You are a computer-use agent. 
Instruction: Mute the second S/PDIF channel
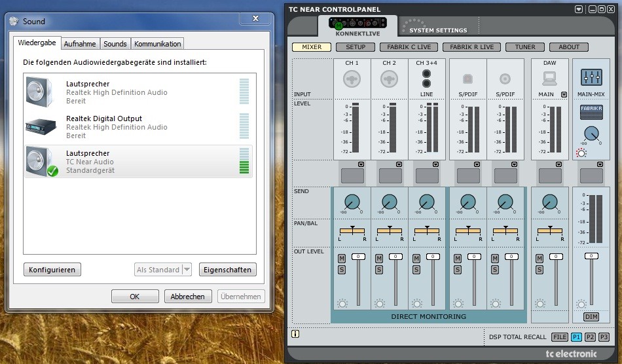pos(495,259)
